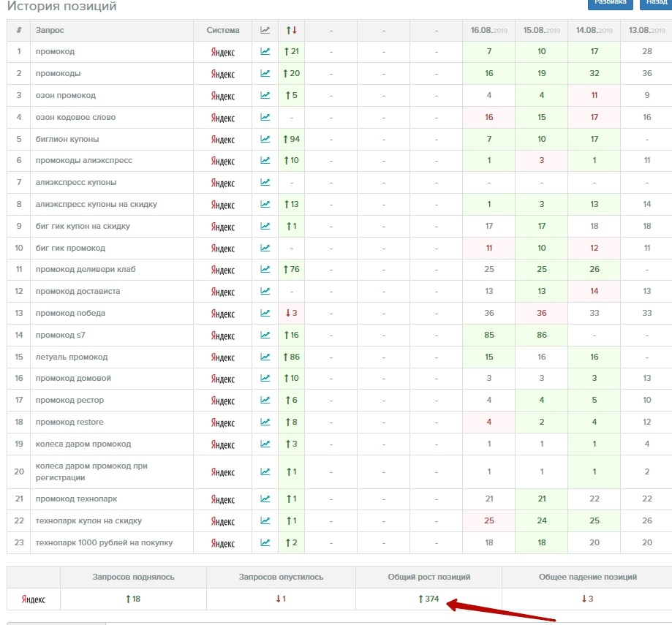Show chart for промокод технопарк
Viewport: 672px width, 625px height.
pyautogui.click(x=265, y=499)
